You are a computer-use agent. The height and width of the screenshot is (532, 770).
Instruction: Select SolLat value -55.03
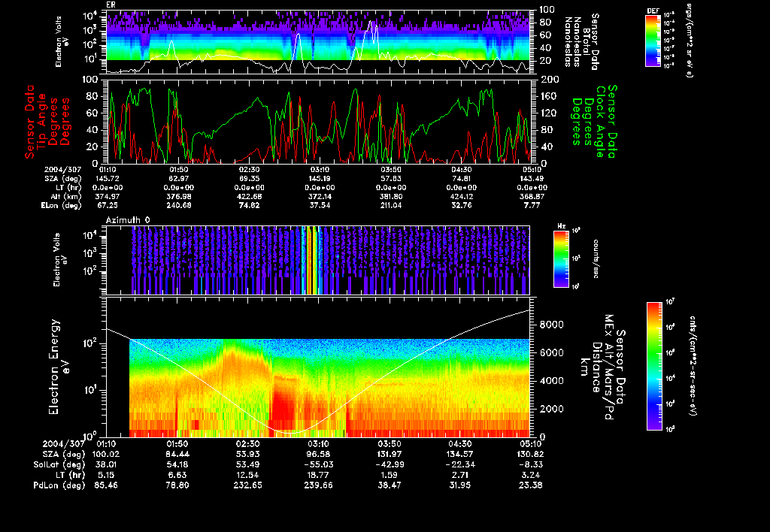coord(318,465)
